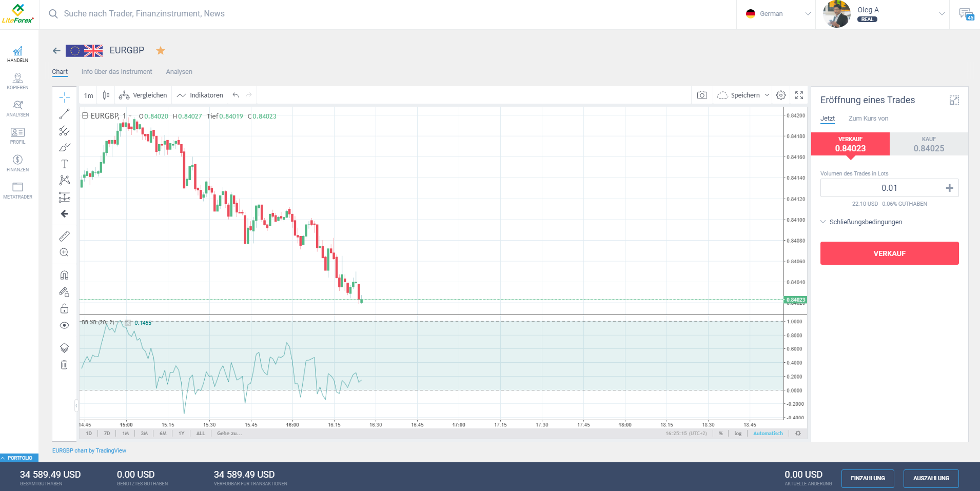Select the crosshair cursor tool
This screenshot has width=980, height=491.
point(64,96)
